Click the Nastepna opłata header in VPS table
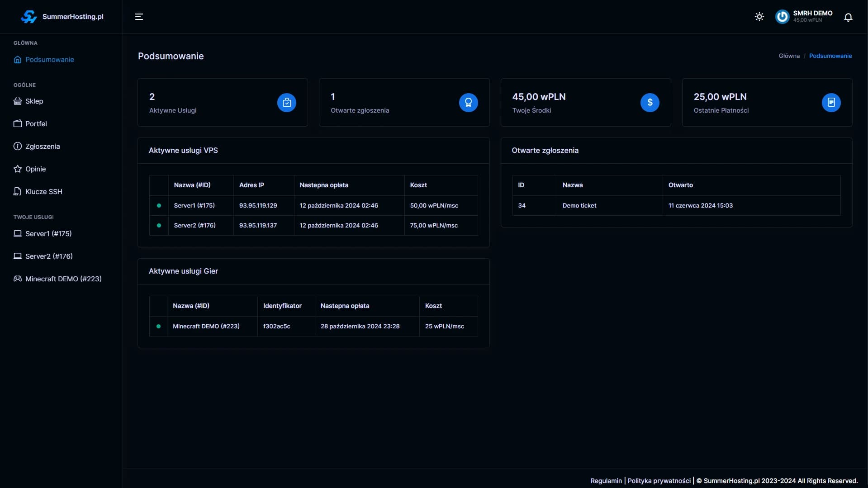 (x=324, y=185)
